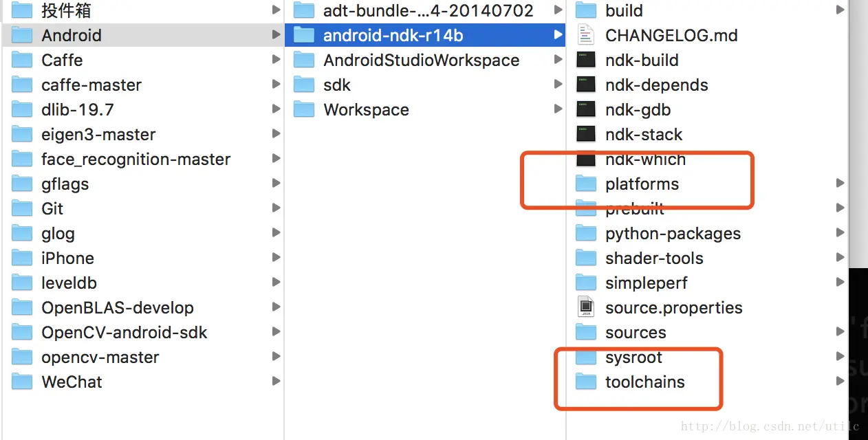Click the toolchains folder icon
This screenshot has width=868, height=440.
click(x=585, y=382)
